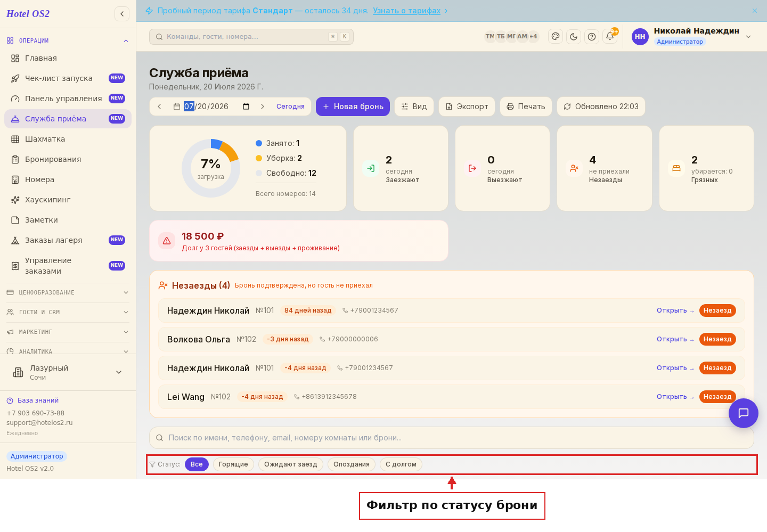
Task: Select Горящие status filter
Action: click(x=233, y=464)
